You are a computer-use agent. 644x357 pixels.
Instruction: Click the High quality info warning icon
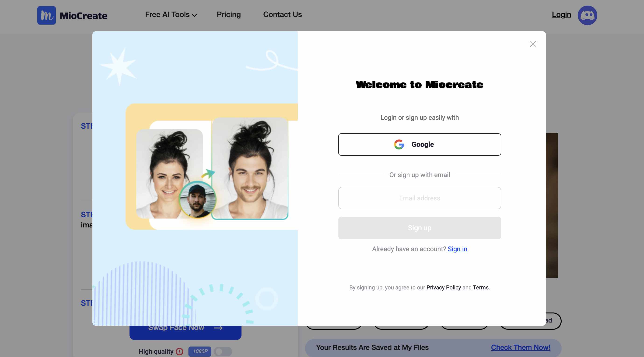(x=179, y=351)
